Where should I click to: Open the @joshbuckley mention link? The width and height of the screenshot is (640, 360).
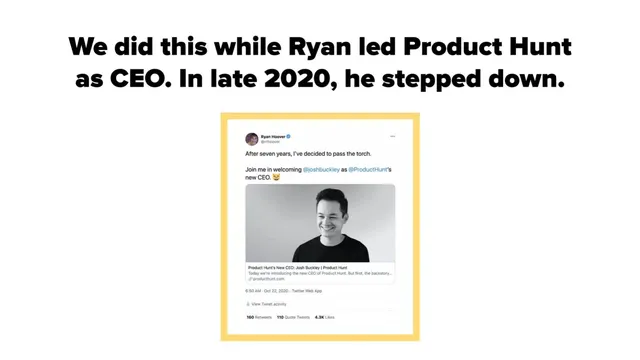321,169
